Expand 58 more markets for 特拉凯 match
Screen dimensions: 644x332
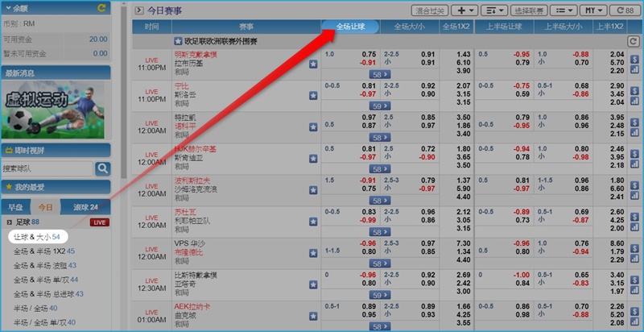click(380, 138)
